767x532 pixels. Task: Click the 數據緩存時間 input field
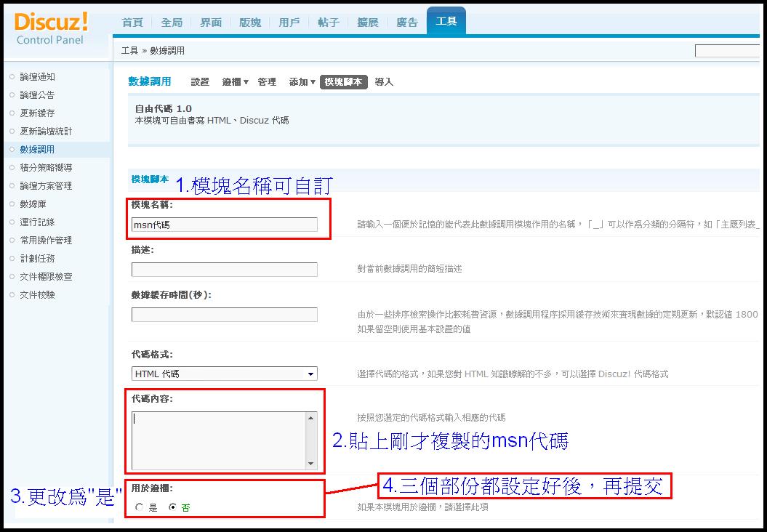(x=224, y=315)
